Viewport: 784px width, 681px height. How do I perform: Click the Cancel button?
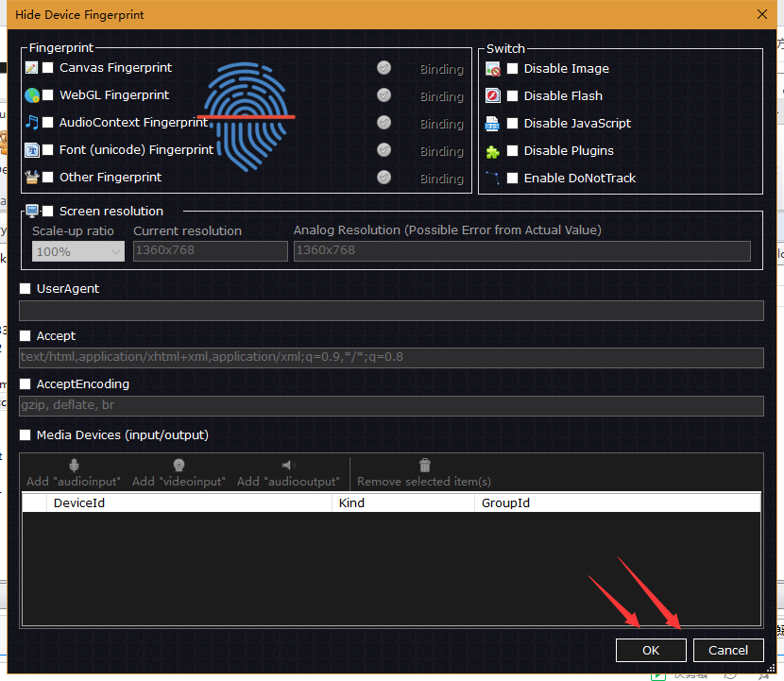click(727, 650)
